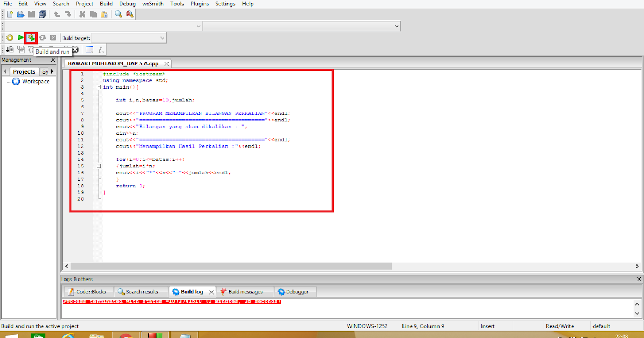
Task: Collapse the main function code fold
Action: (99, 86)
